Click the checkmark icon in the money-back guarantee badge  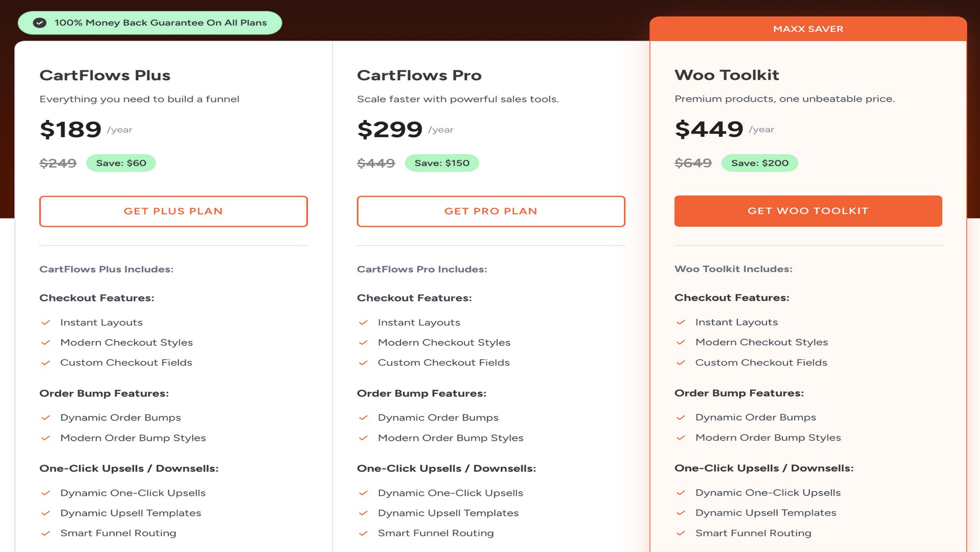[x=40, y=22]
